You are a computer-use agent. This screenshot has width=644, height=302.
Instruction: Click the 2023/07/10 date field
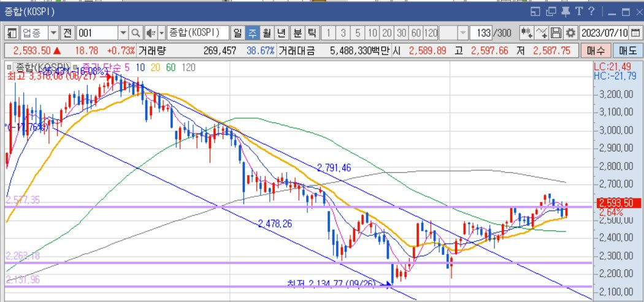(604, 33)
